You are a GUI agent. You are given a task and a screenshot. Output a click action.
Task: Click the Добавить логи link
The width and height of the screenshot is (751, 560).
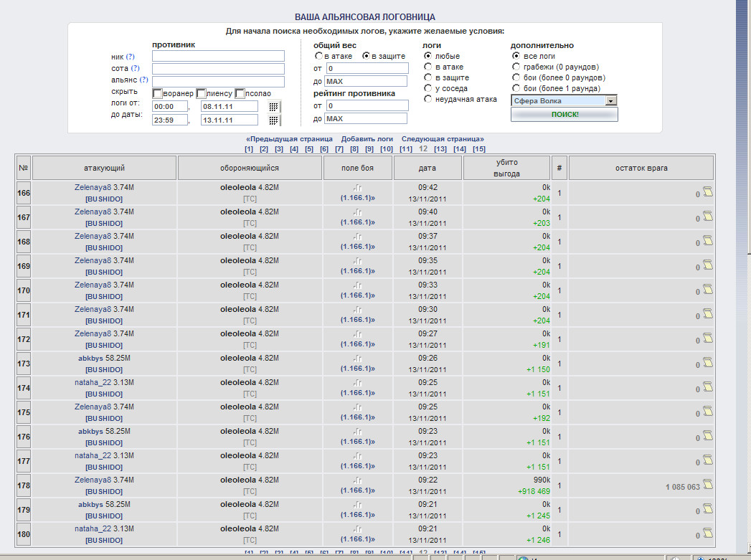[367, 139]
